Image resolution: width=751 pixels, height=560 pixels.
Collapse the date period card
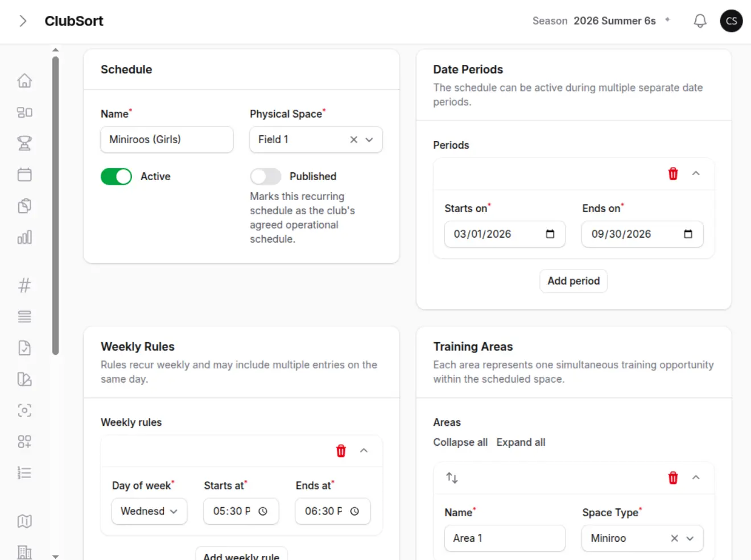[696, 174]
